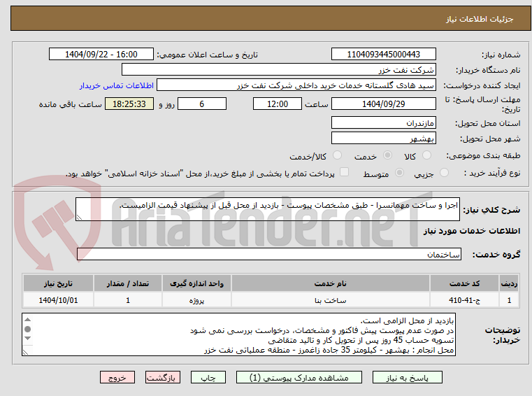The image size is (532, 396).
Task: Click the remaining days field 6
Action: coord(202,104)
